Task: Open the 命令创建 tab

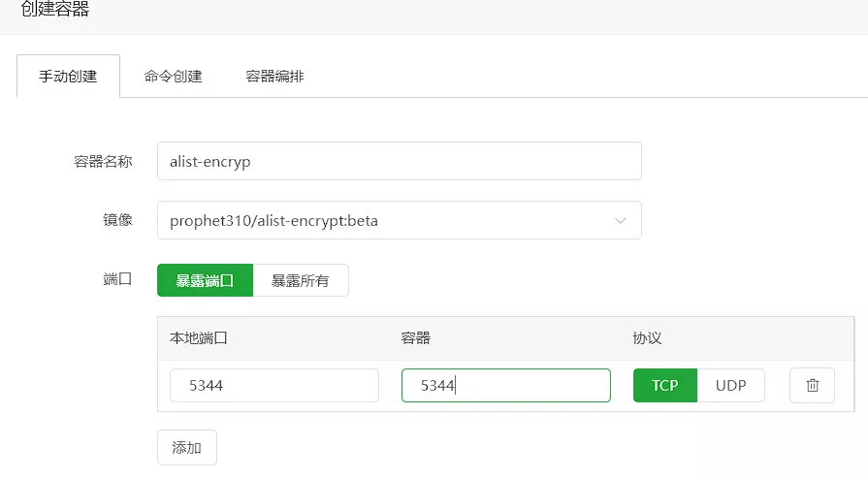Action: (x=174, y=77)
